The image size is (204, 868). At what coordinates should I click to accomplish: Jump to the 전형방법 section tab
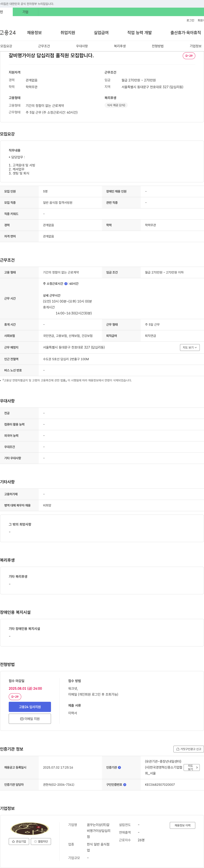click(x=157, y=46)
